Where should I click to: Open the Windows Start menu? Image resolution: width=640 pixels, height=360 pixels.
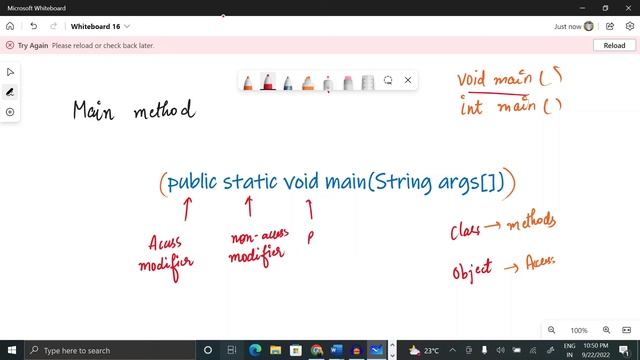click(x=12, y=350)
